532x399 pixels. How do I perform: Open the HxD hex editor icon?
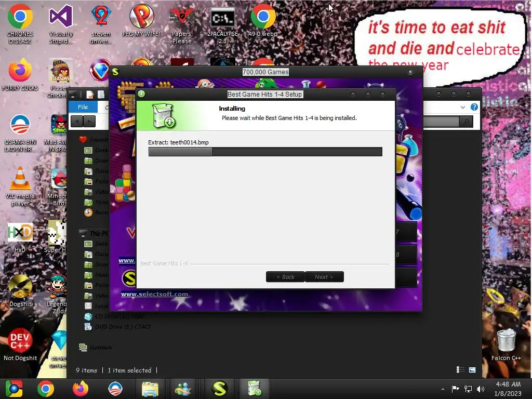point(20,237)
